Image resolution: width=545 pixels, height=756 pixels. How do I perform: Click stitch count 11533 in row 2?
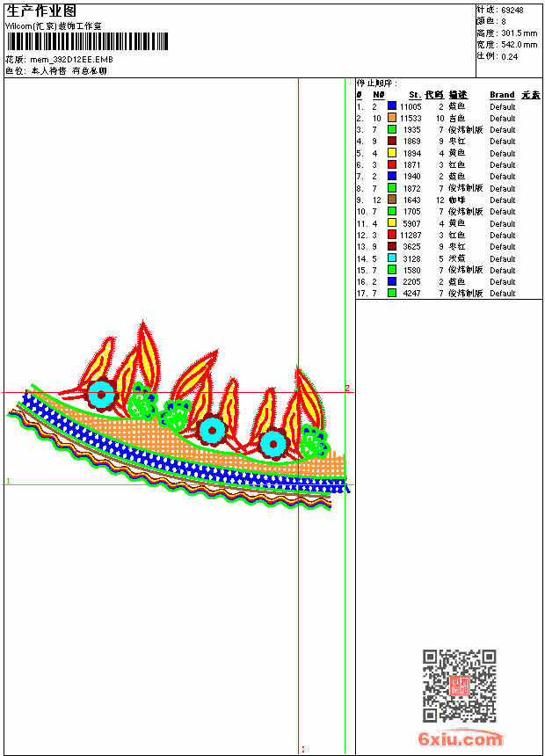pyautogui.click(x=411, y=118)
